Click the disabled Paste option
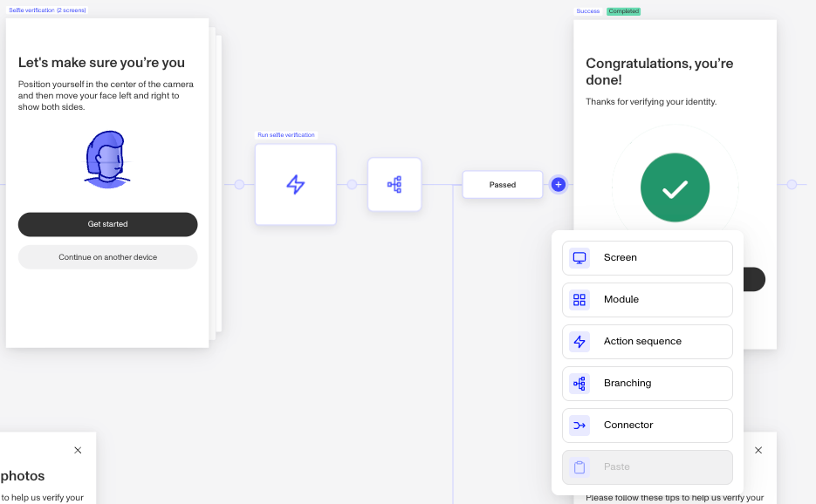The image size is (816, 504). (x=648, y=467)
